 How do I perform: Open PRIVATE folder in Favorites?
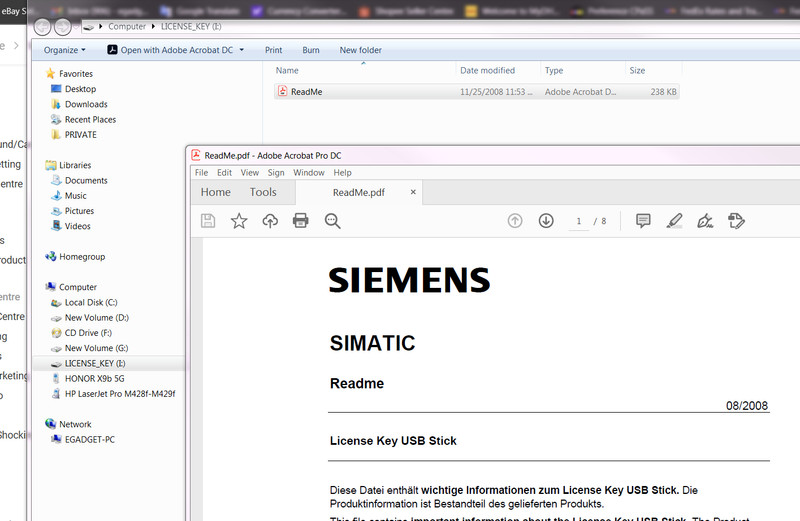pos(81,135)
